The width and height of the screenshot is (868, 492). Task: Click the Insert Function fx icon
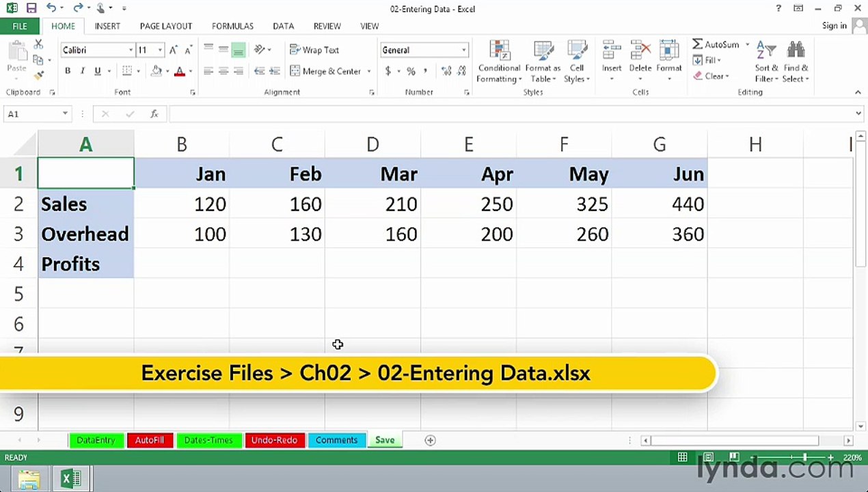click(x=154, y=114)
